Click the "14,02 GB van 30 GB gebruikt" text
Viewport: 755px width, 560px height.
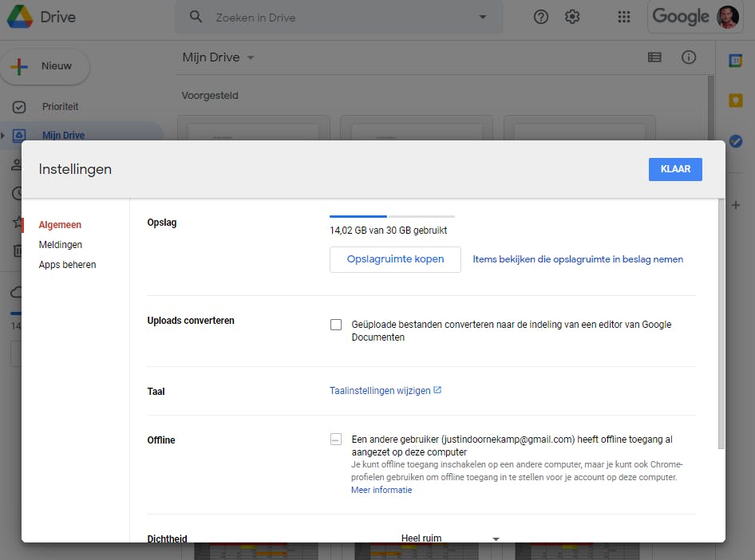click(x=388, y=231)
